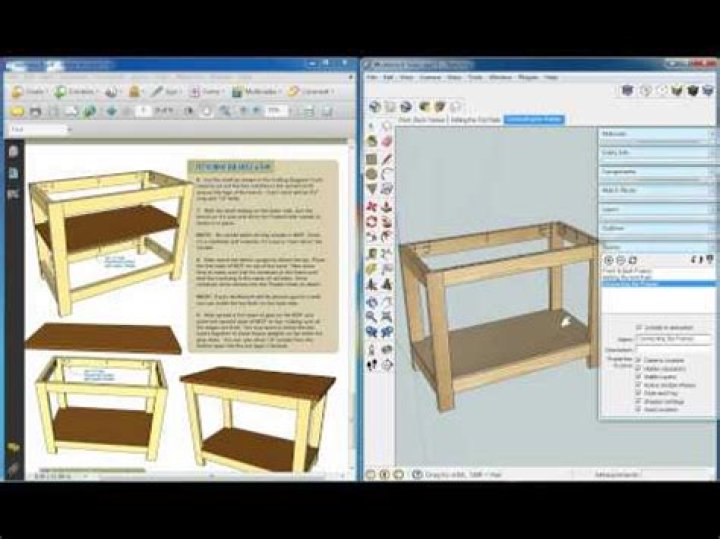The image size is (720, 539).
Task: Select the Paint Bucket tool
Action: 371,141
